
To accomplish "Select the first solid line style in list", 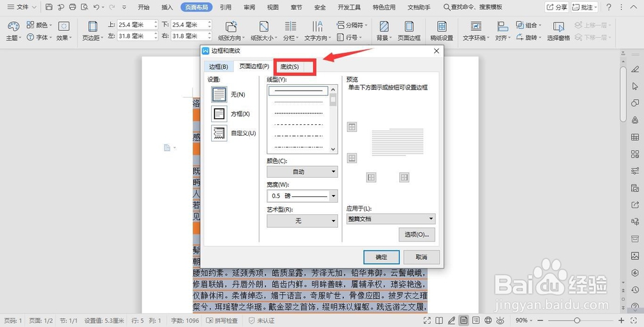I will (299, 91).
